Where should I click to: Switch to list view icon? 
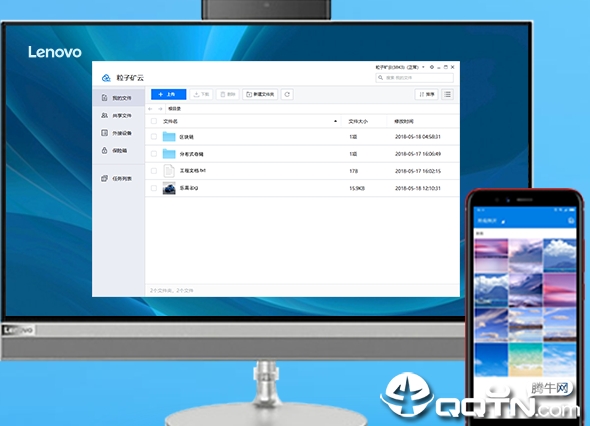[447, 94]
